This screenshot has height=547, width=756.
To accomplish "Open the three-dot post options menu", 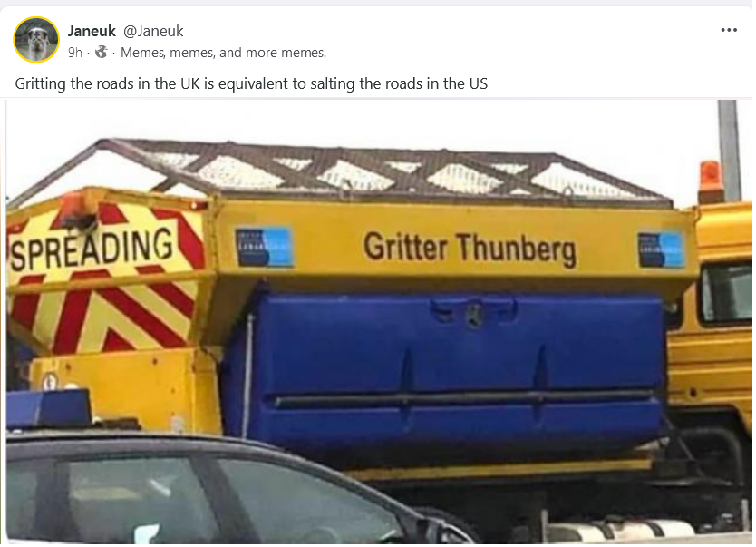I will [x=729, y=30].
